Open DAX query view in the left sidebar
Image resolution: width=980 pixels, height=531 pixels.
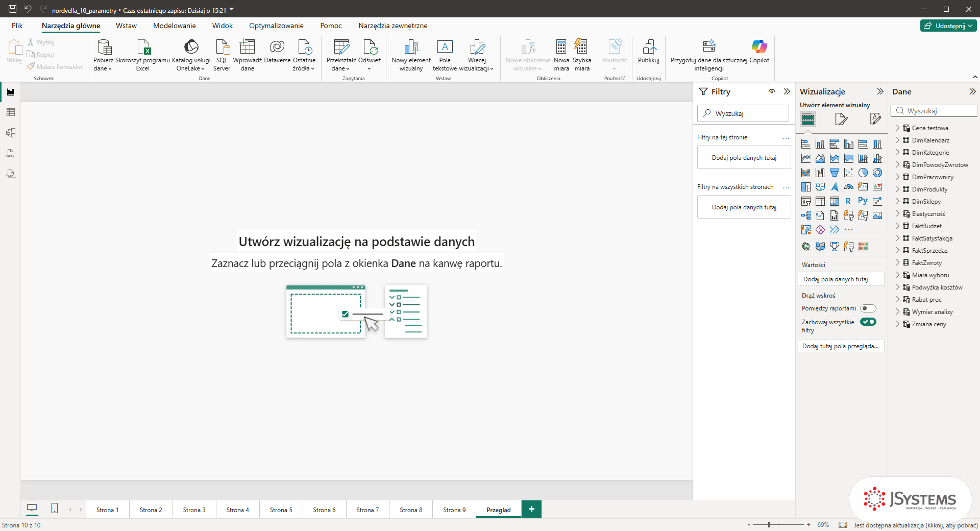pyautogui.click(x=10, y=153)
